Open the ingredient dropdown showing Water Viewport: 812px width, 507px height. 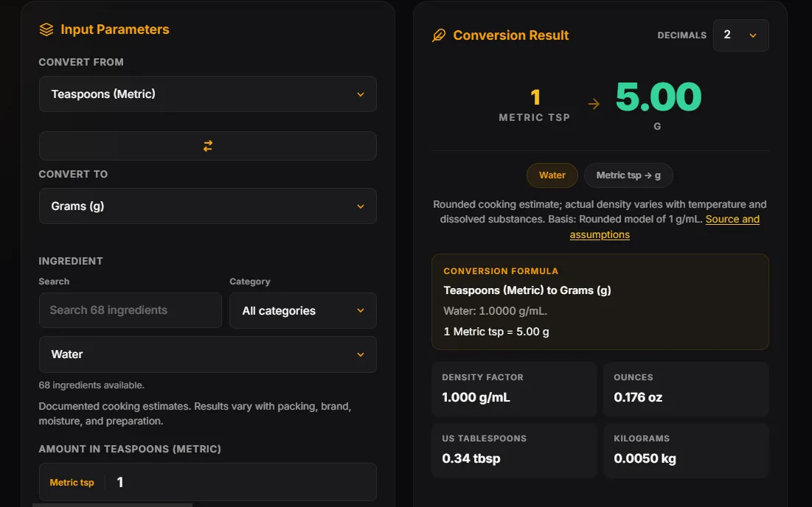click(208, 354)
